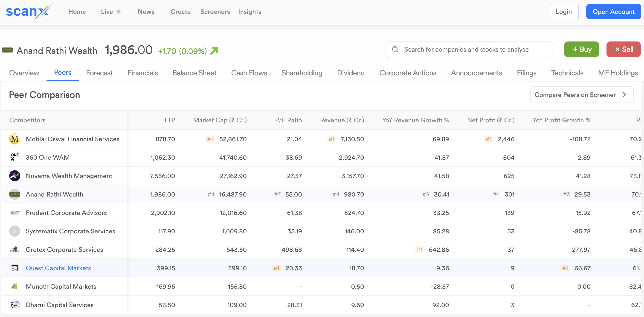Click the ScanX logo

click(29, 12)
